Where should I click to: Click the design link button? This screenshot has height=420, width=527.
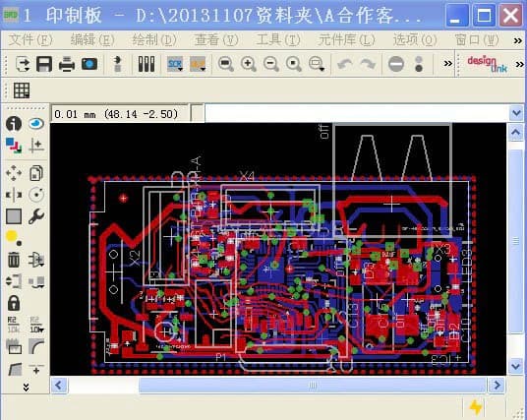[488, 64]
